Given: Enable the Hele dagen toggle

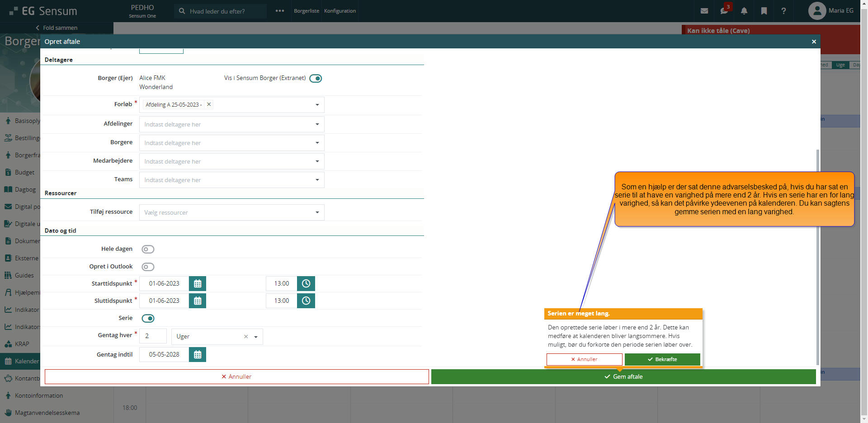Looking at the screenshot, I should [148, 249].
